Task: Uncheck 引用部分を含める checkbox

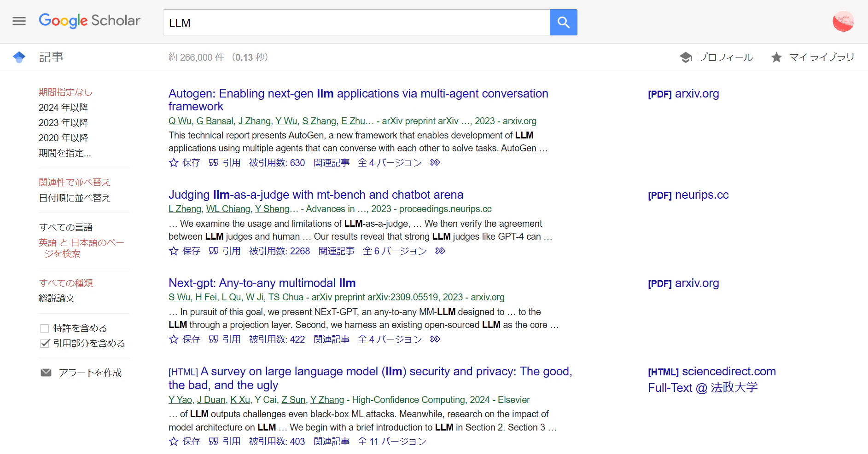Action: coord(45,343)
